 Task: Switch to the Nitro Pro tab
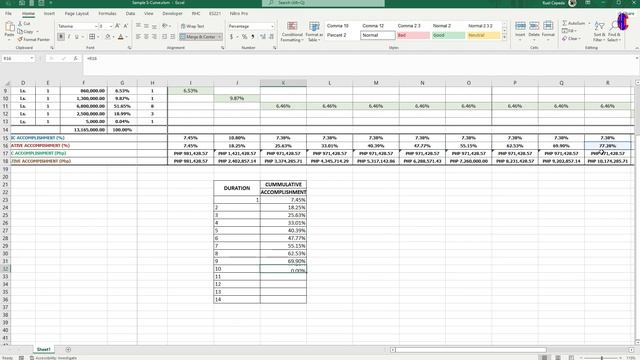click(238, 13)
